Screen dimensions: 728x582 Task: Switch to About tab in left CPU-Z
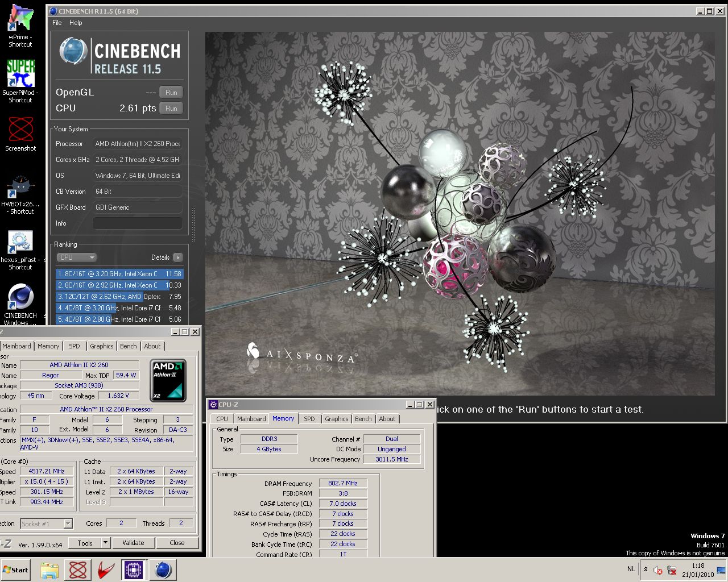coord(152,346)
